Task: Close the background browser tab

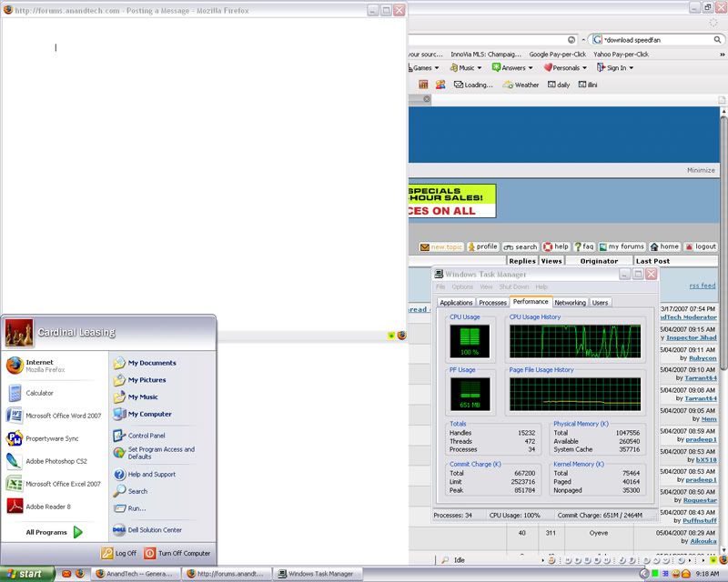Action: coord(427,99)
